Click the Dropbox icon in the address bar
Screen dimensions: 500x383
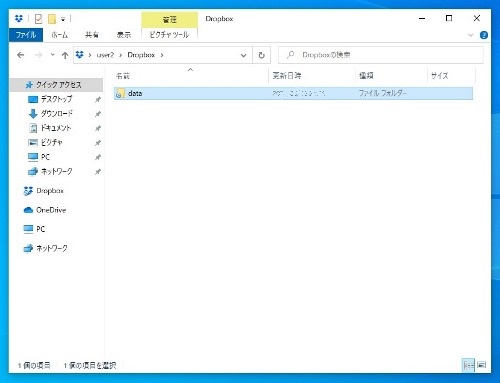point(79,55)
